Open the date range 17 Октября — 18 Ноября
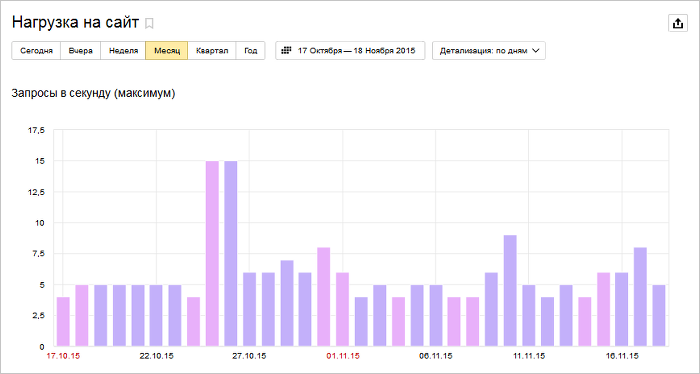The image size is (700, 374). coord(350,50)
